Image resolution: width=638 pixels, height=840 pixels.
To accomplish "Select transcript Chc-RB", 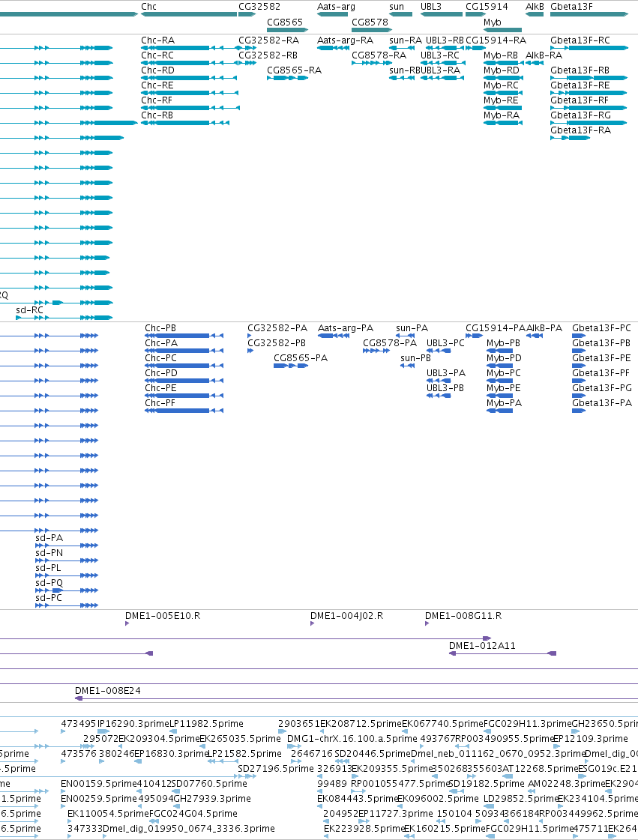I will [x=157, y=115].
